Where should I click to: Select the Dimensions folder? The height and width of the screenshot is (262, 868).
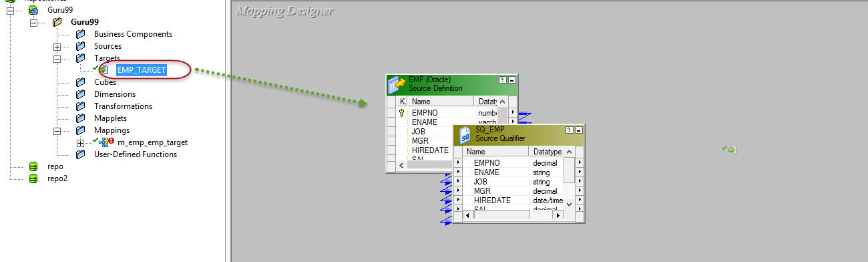[114, 94]
